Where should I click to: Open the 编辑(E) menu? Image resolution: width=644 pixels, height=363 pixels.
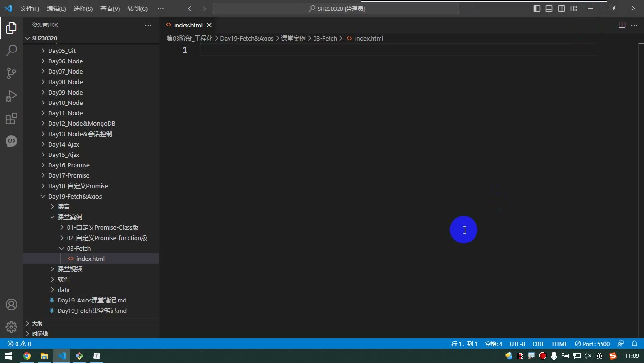[x=56, y=9]
